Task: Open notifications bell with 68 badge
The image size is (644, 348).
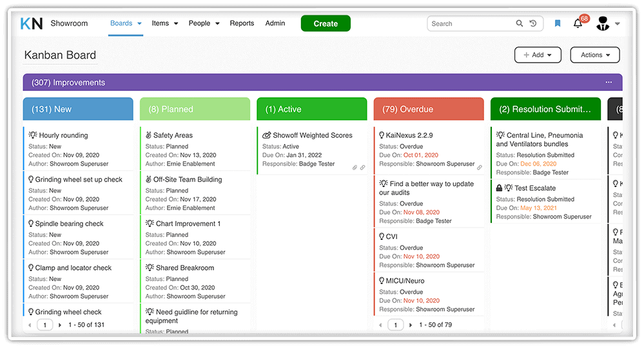Action: pos(578,24)
